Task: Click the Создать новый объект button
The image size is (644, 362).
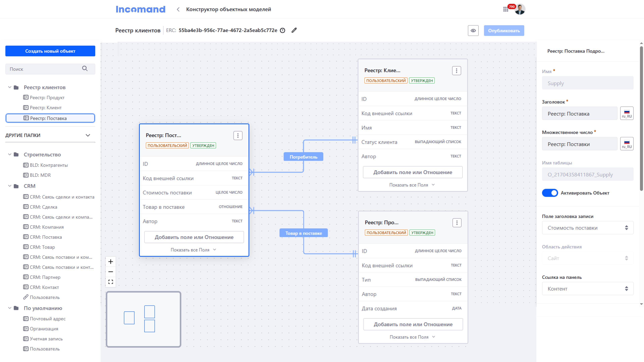Action: pyautogui.click(x=50, y=51)
